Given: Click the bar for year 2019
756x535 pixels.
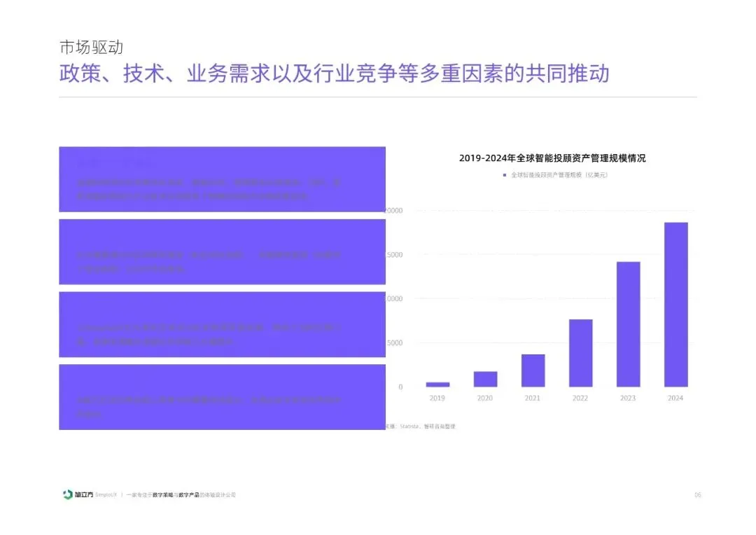Looking at the screenshot, I should 437,384.
